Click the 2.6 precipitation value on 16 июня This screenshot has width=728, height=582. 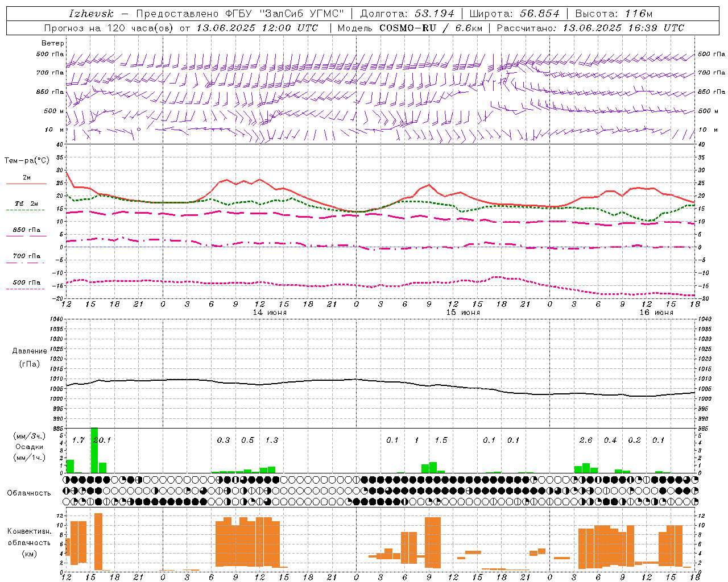(586, 440)
